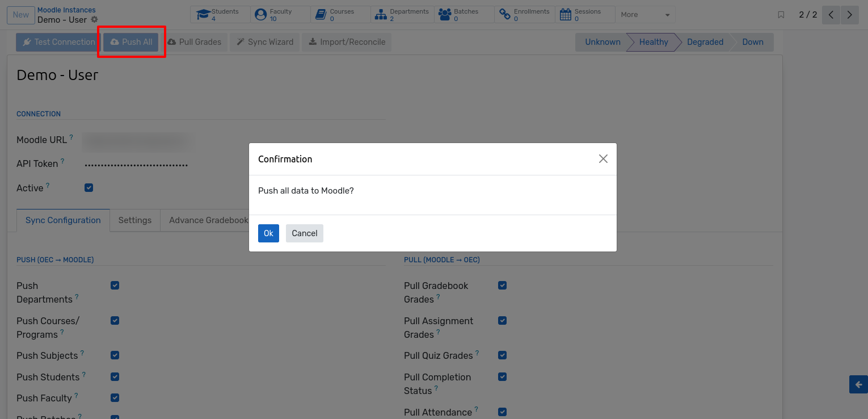Expand the More dropdown
This screenshot has height=419, width=868.
click(x=645, y=15)
